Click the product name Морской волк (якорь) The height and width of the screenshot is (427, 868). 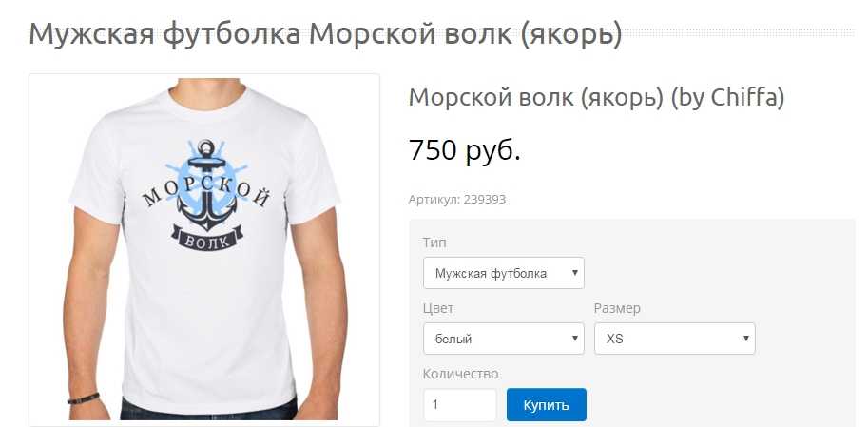535,98
